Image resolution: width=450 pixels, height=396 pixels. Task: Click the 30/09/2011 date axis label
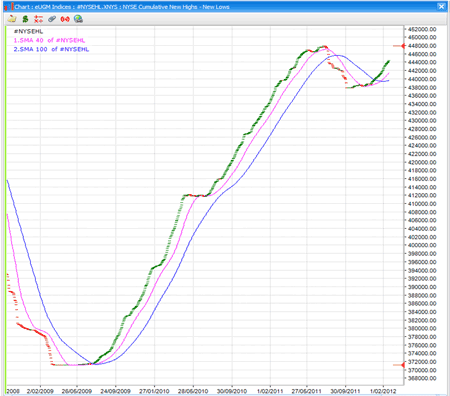point(345,391)
